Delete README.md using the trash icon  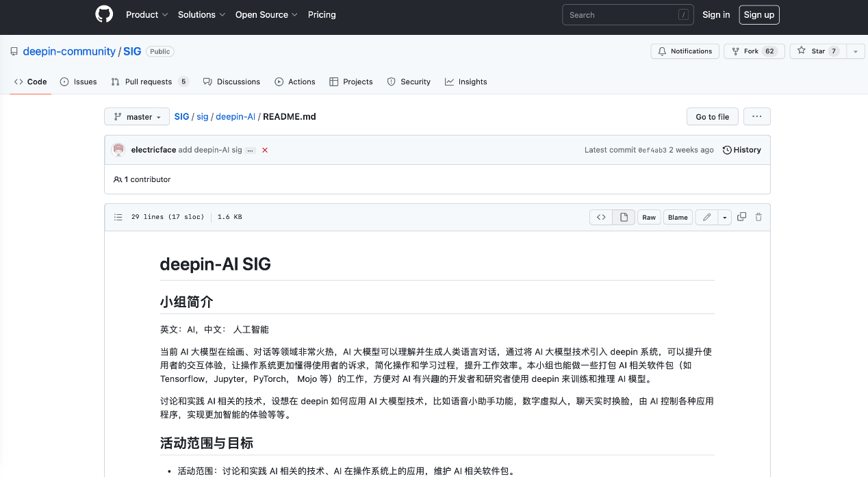(x=758, y=217)
